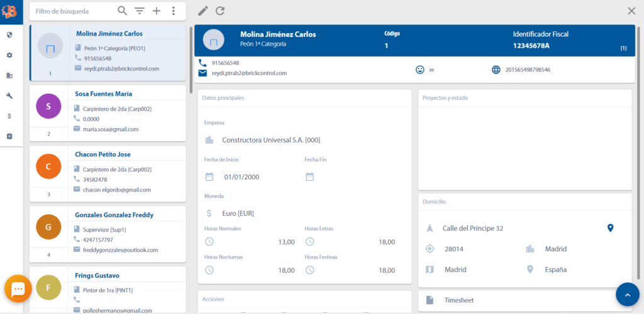Click the map pin location icon
This screenshot has height=314, width=644.
tap(610, 228)
